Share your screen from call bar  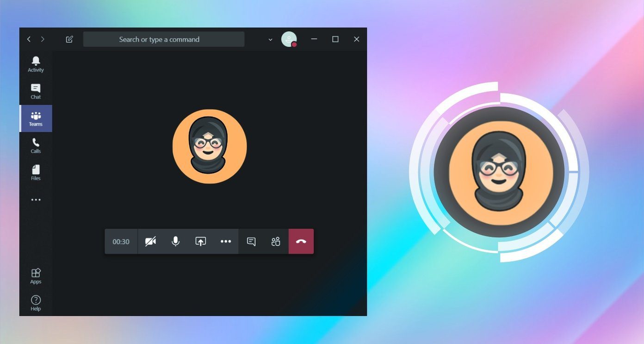pos(200,241)
